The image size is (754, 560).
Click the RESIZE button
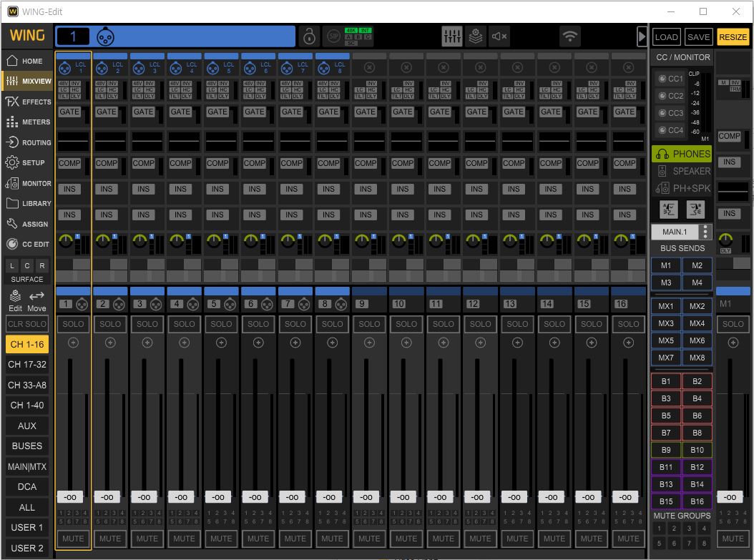tap(733, 37)
